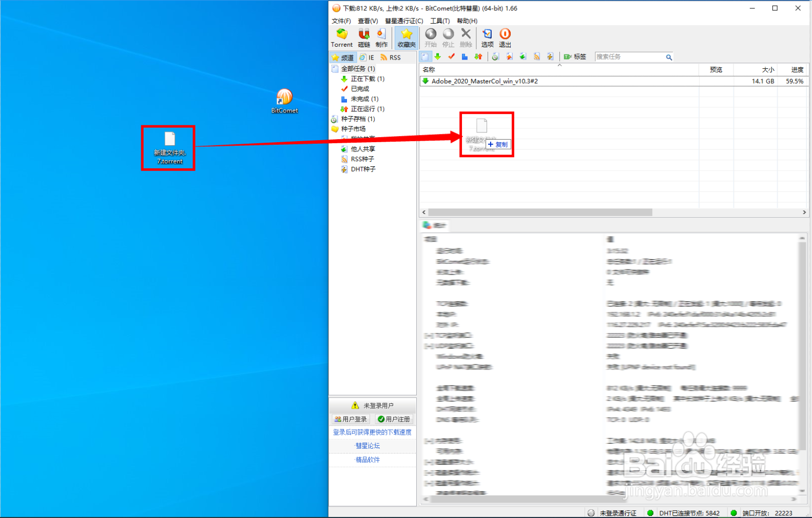Click DHT已连接节点: 5842 status entry
The image size is (812, 518).
tap(684, 513)
